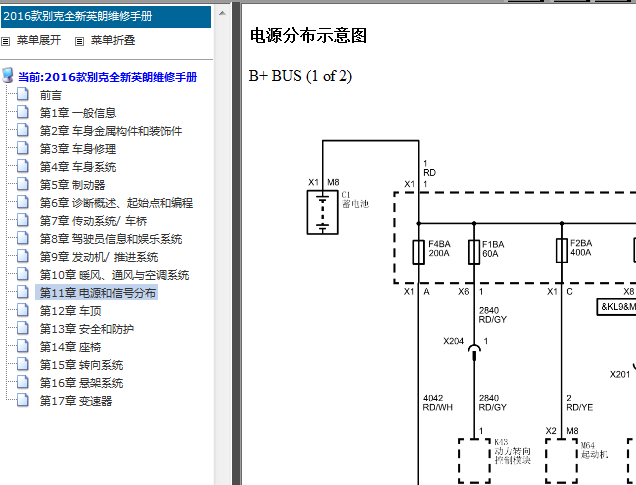Screen dimensions: 636x485
Task: Click the heading 电源分布示意图
Action: (308, 35)
